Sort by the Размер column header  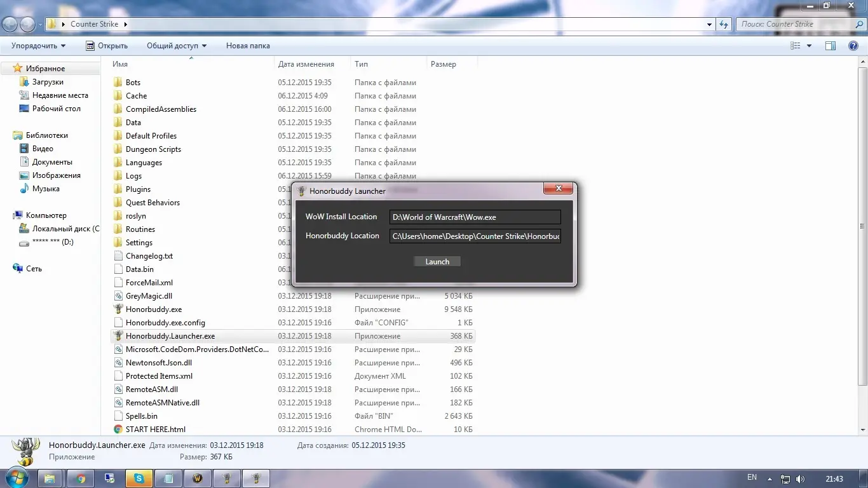tap(452, 64)
